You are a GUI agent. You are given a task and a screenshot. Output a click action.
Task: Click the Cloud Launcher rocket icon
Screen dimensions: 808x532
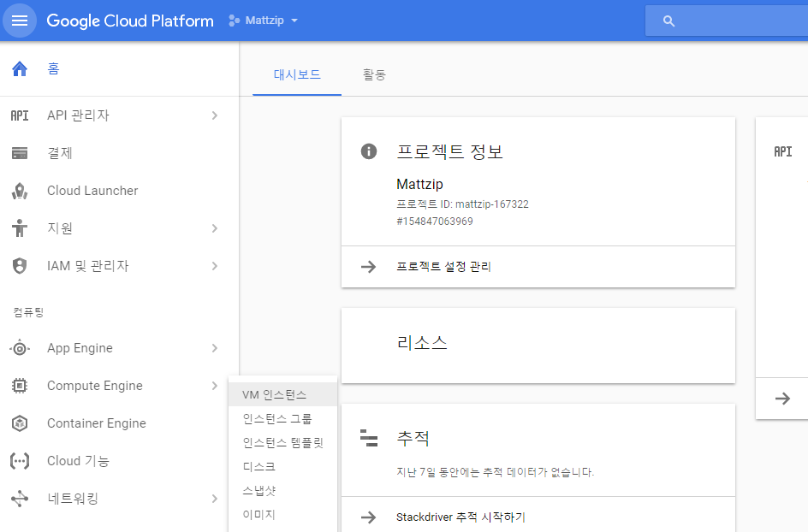coord(20,191)
